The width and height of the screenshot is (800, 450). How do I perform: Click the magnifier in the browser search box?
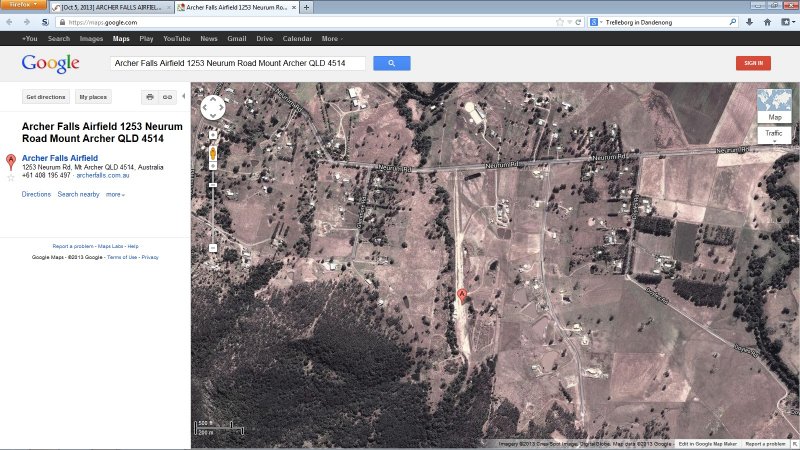(733, 22)
